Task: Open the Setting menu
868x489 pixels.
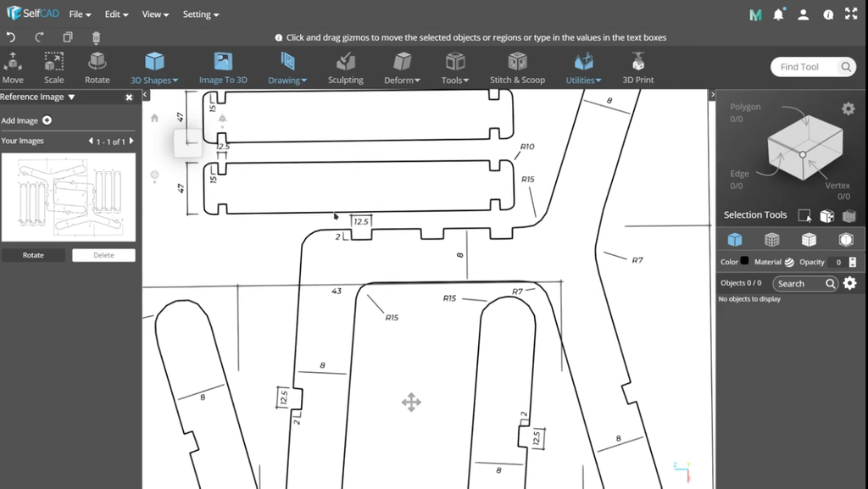Action: tap(201, 14)
